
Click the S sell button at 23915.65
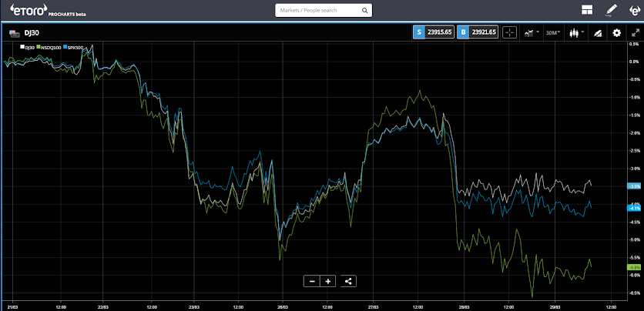coord(434,32)
